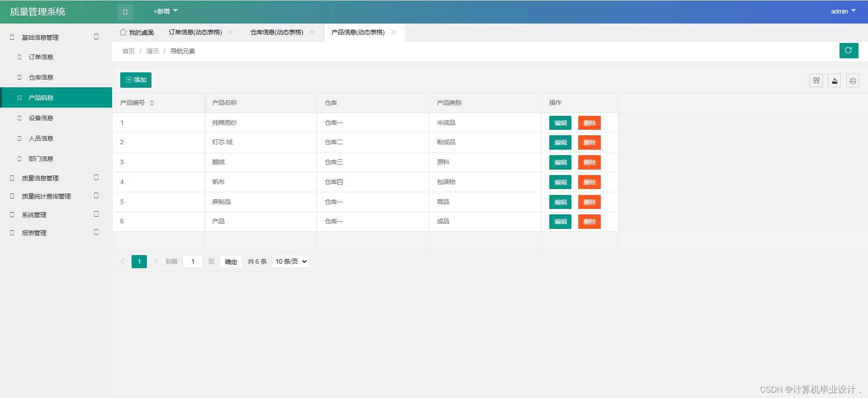The height and width of the screenshot is (398, 868).
Task: Collapse the 基础信息管理 menu arrow
Action: (x=96, y=37)
